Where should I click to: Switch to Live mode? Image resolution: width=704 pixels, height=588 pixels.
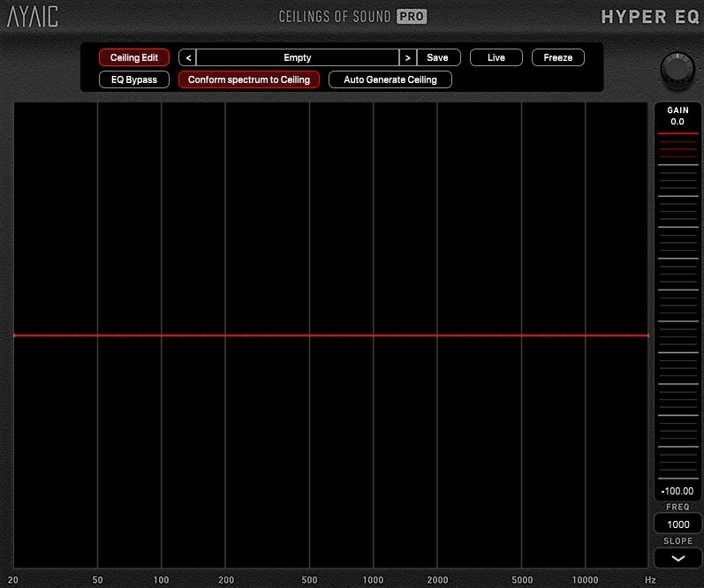[x=496, y=57]
